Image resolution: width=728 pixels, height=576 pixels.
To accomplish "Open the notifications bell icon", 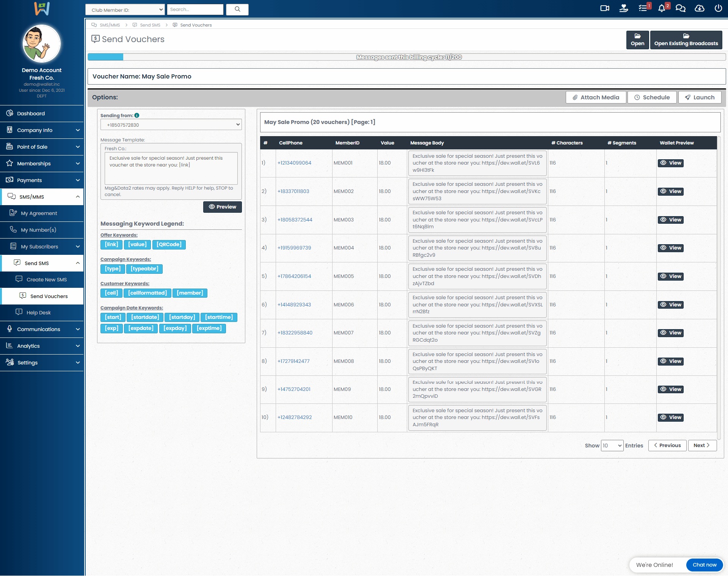I will point(662,8).
